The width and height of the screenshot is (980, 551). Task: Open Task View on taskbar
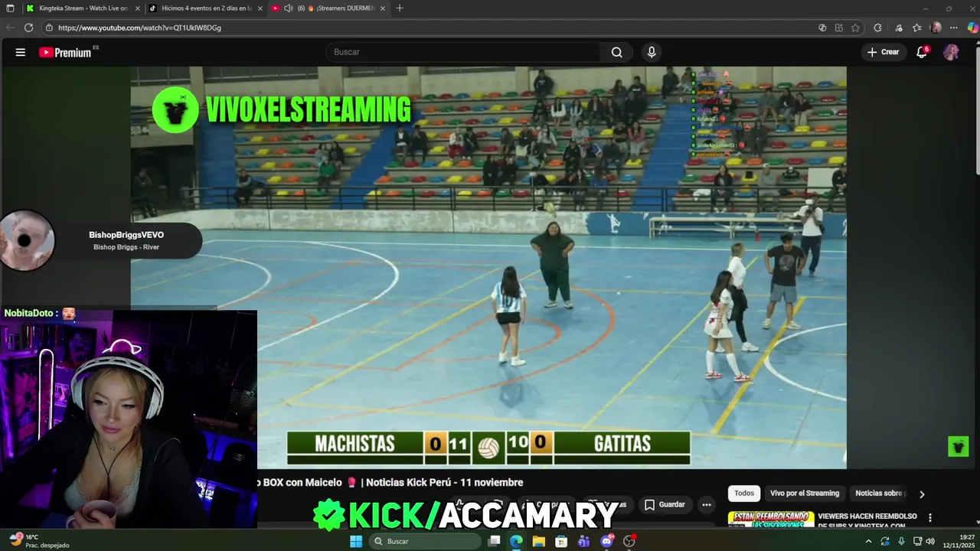pos(495,541)
